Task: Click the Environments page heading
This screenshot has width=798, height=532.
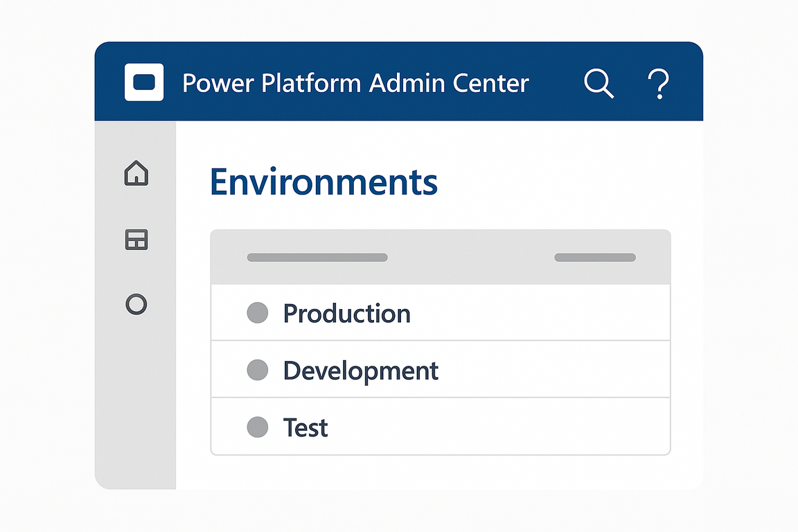Action: tap(323, 182)
